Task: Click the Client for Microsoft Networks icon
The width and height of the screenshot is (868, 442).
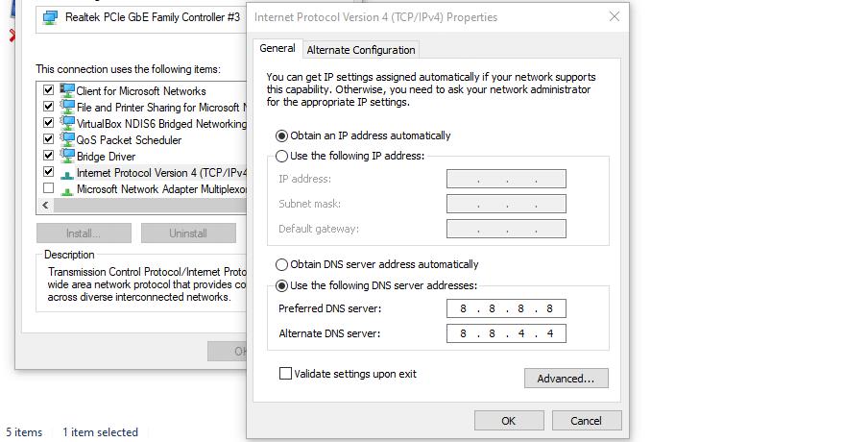Action: [x=67, y=90]
